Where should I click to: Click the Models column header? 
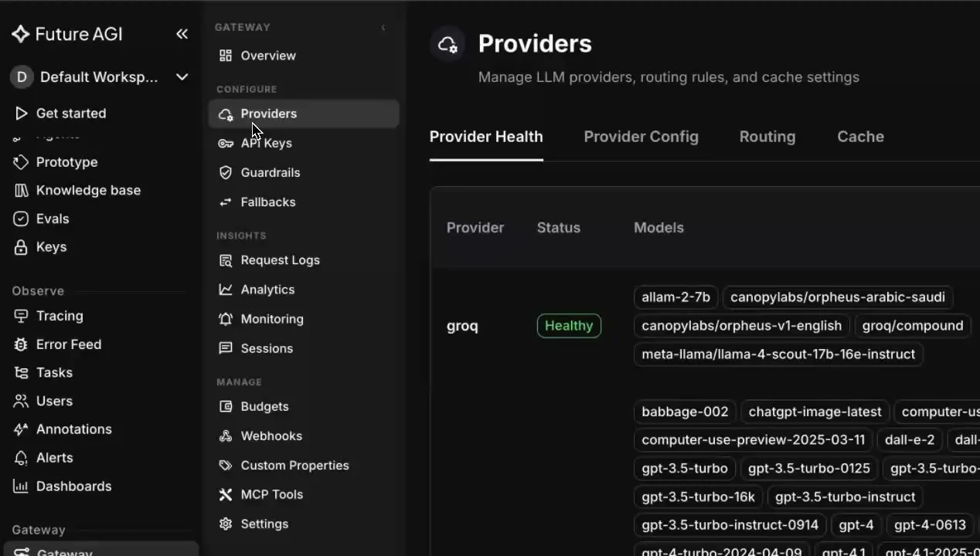[x=658, y=228]
